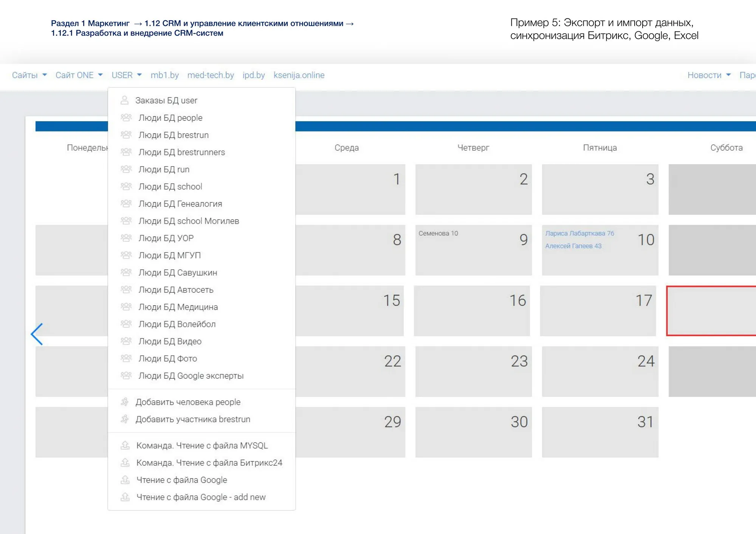756x534 pixels.
Task: Click the group icon beside Люди БД brestrunners
Action: tap(126, 152)
